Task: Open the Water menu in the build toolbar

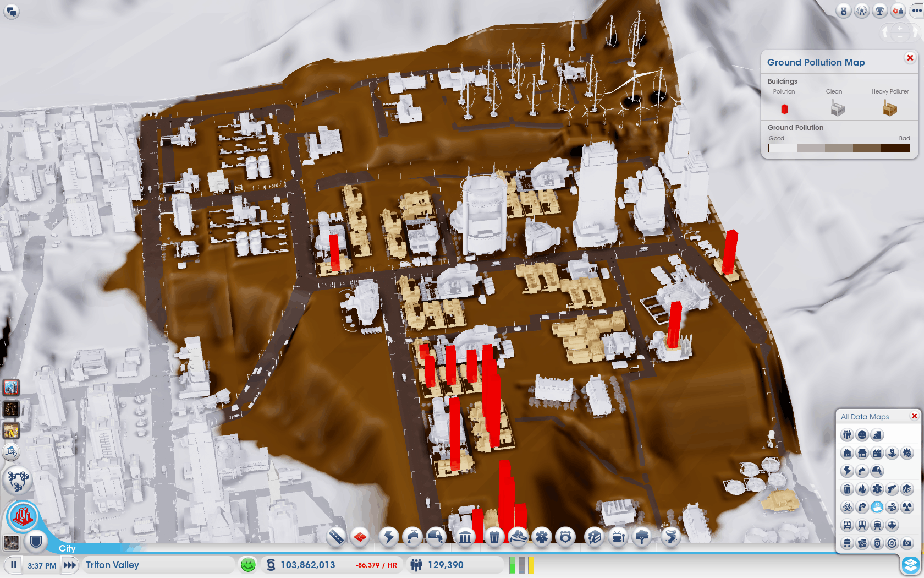Action: (413, 536)
